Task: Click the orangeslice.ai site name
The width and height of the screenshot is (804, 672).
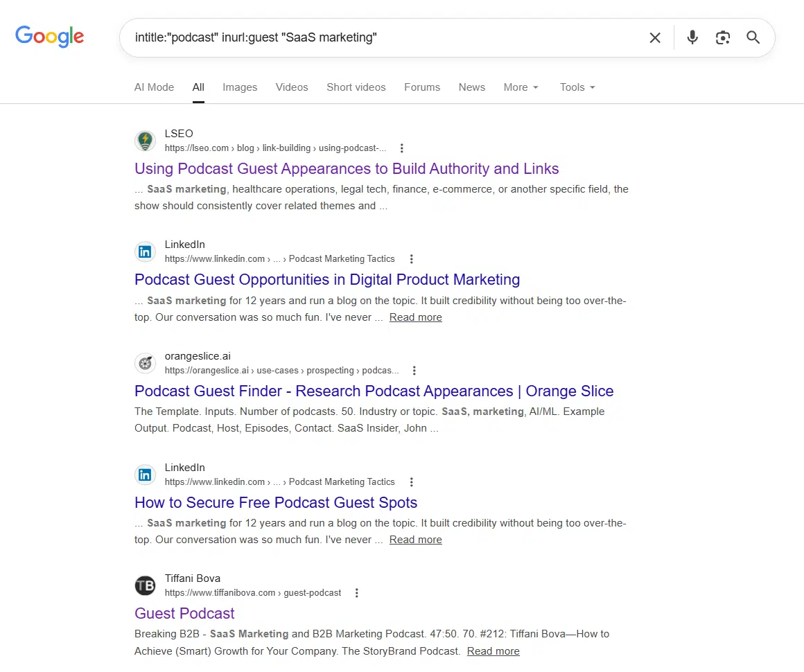Action: pyautogui.click(x=198, y=355)
